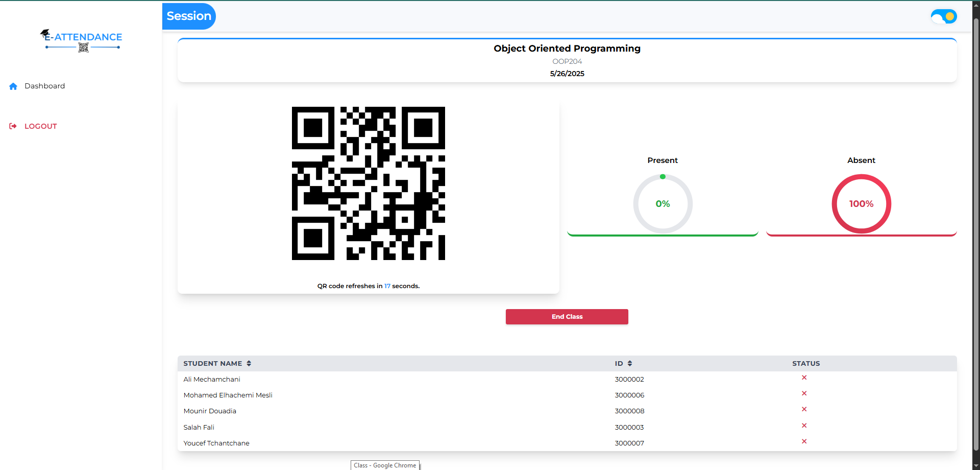Click the logout arrow icon
The width and height of the screenshot is (980, 470).
pos(13,126)
